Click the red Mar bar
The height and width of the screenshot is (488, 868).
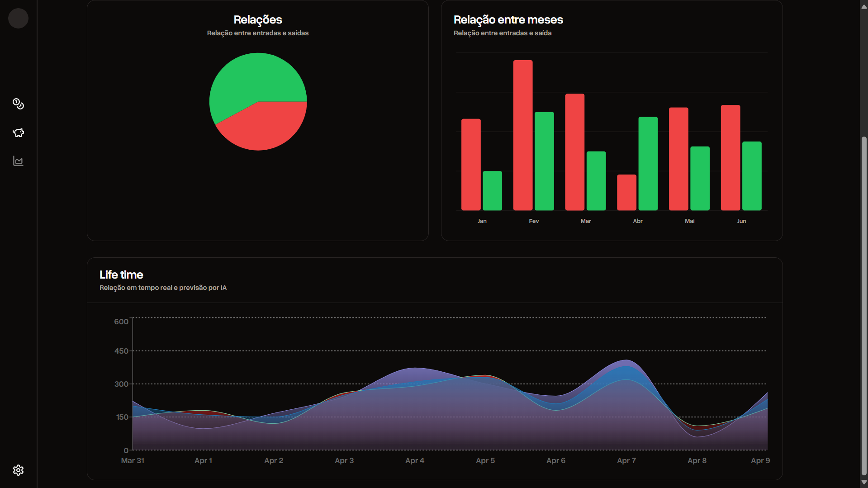(x=575, y=152)
